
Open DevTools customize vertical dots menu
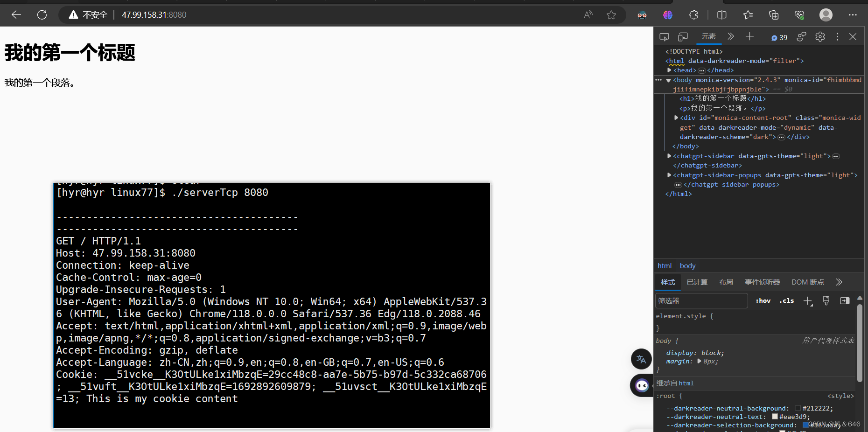[x=837, y=37]
